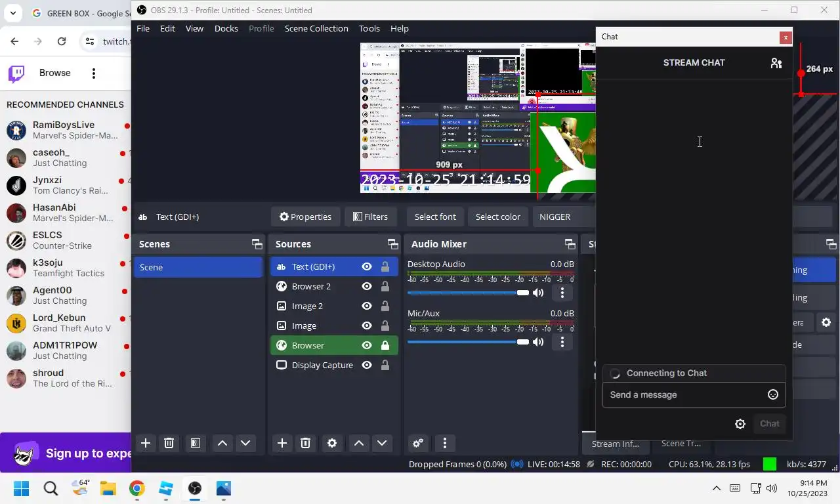Lock the Text (GDI+) source
Screen dimensions: 840x504
click(x=385, y=266)
